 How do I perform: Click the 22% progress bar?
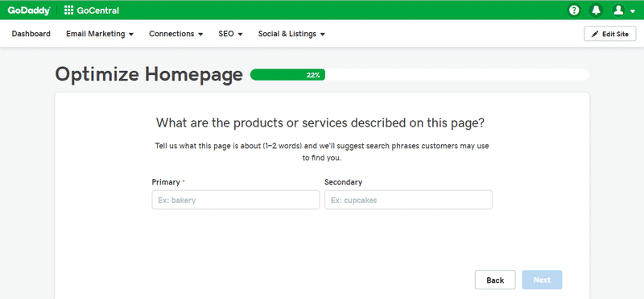click(419, 75)
